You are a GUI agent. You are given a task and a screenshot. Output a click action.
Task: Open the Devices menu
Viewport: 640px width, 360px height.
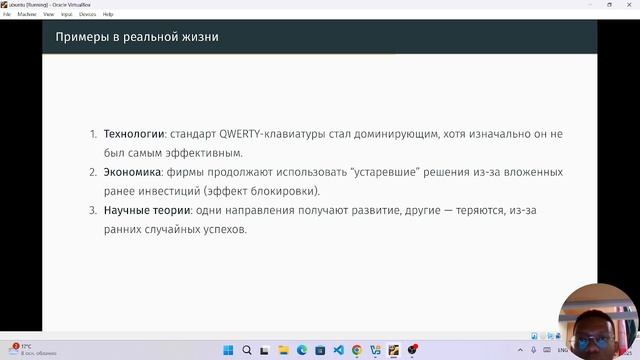pyautogui.click(x=87, y=14)
